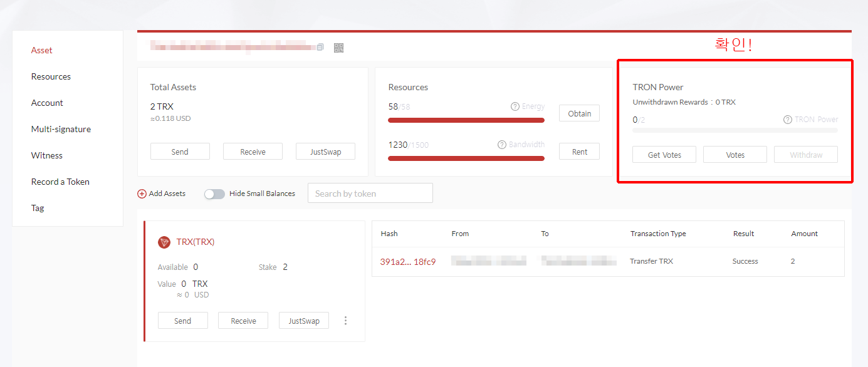This screenshot has height=367, width=868.
Task: Click the Get Votes button
Action: (664, 155)
